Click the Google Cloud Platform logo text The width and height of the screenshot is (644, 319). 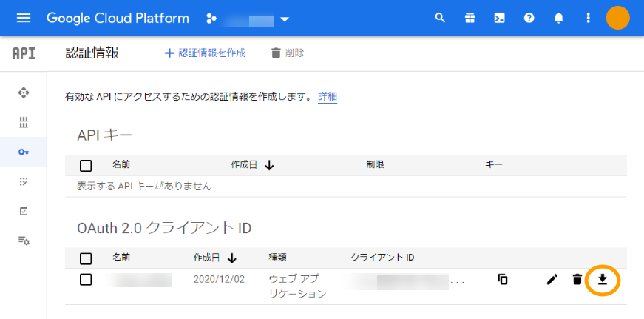118,18
